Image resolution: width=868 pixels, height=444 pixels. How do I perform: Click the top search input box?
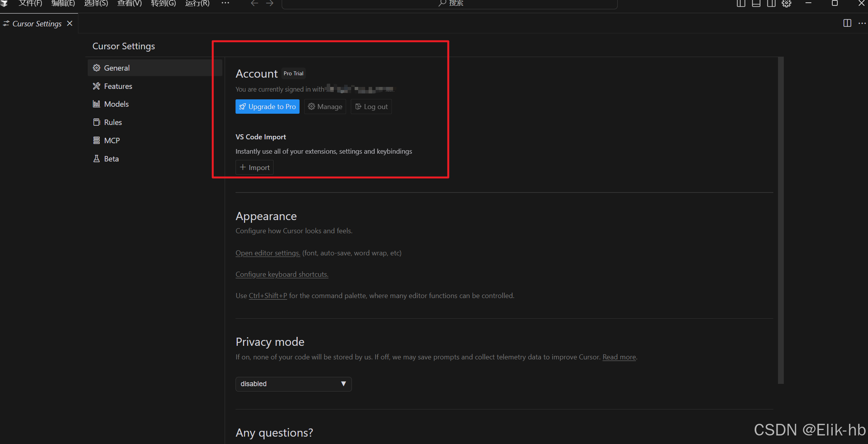pyautogui.click(x=449, y=3)
